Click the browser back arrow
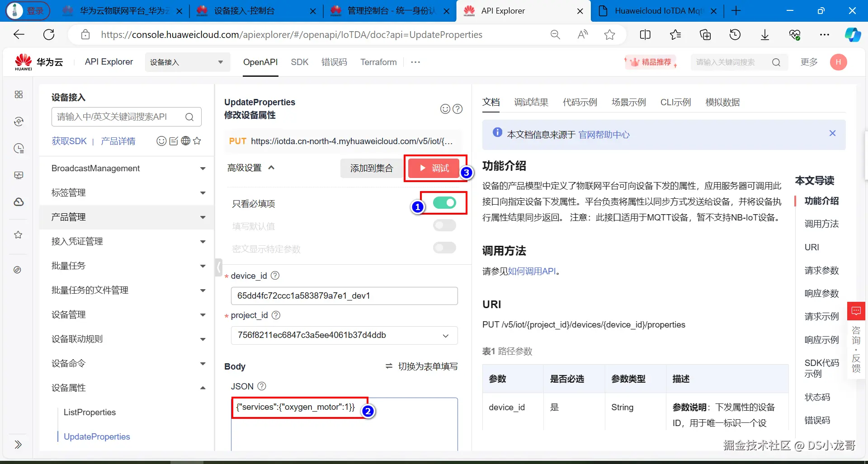868x464 pixels. click(19, 34)
